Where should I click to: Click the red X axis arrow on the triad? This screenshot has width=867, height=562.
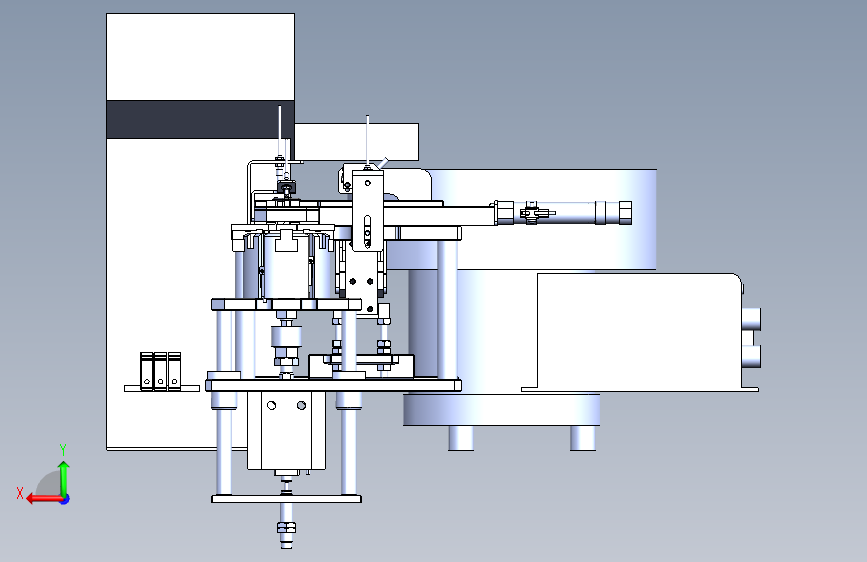43,498
